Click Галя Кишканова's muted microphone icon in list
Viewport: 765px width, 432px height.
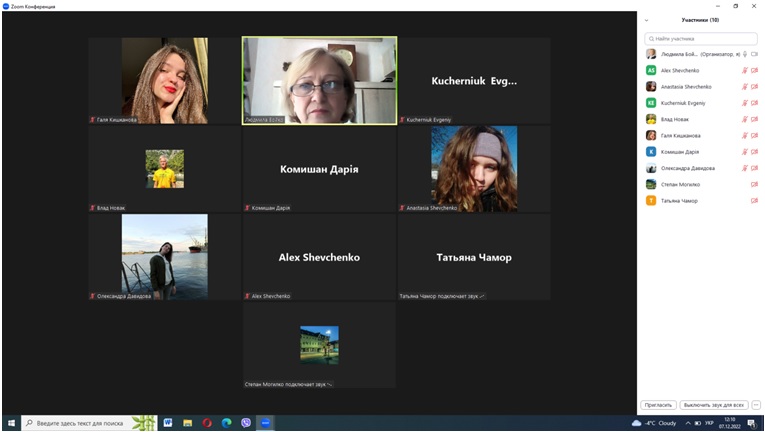745,136
